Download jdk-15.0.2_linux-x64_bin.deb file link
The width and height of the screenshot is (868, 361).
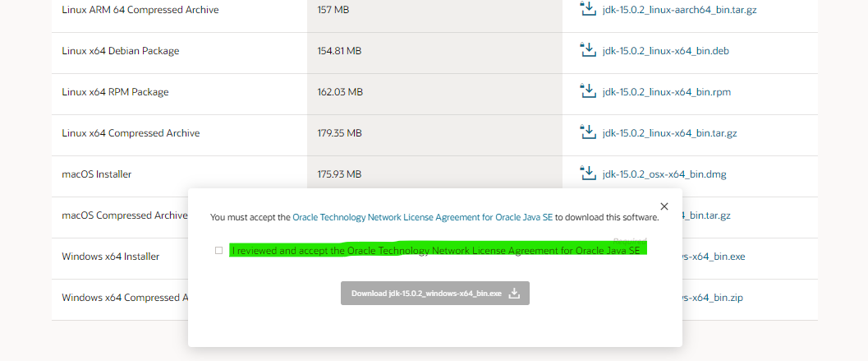click(666, 51)
